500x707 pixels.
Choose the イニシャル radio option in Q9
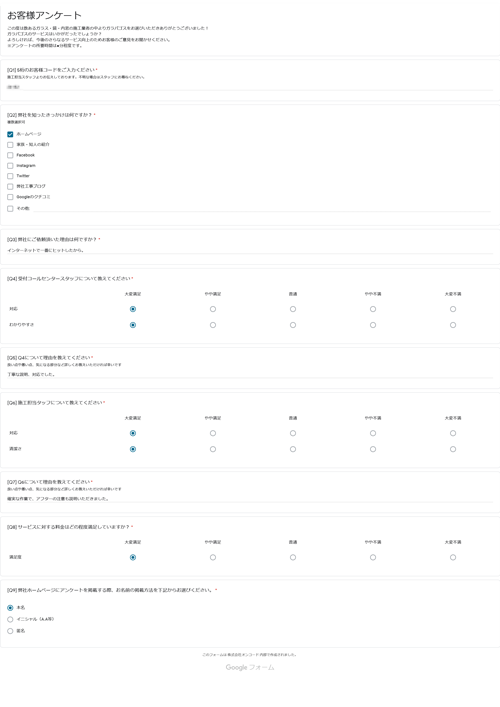pos(10,620)
